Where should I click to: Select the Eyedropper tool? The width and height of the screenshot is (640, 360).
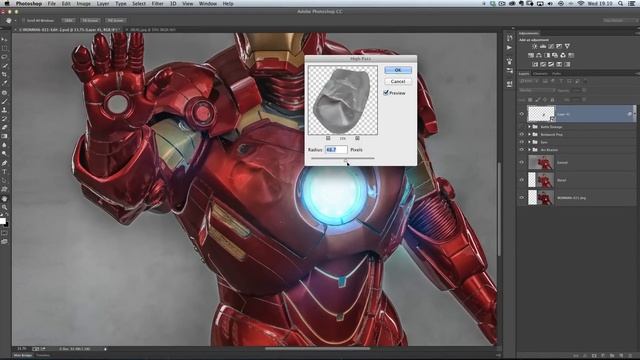5,82
